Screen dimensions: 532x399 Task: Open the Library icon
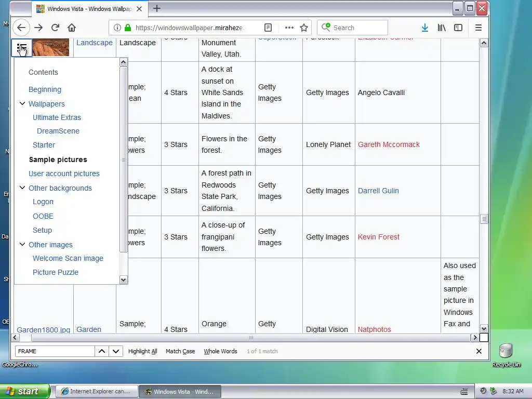pos(442,28)
